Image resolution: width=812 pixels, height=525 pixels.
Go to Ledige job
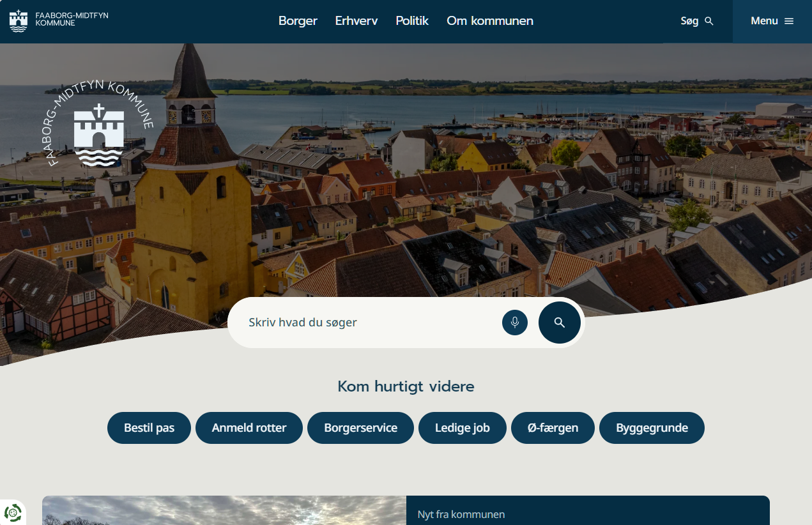462,428
